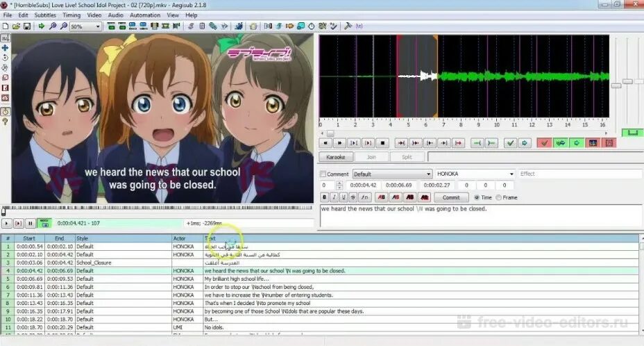Stop audio playback square button
The width and height of the screenshot is (644, 346).
click(x=382, y=143)
